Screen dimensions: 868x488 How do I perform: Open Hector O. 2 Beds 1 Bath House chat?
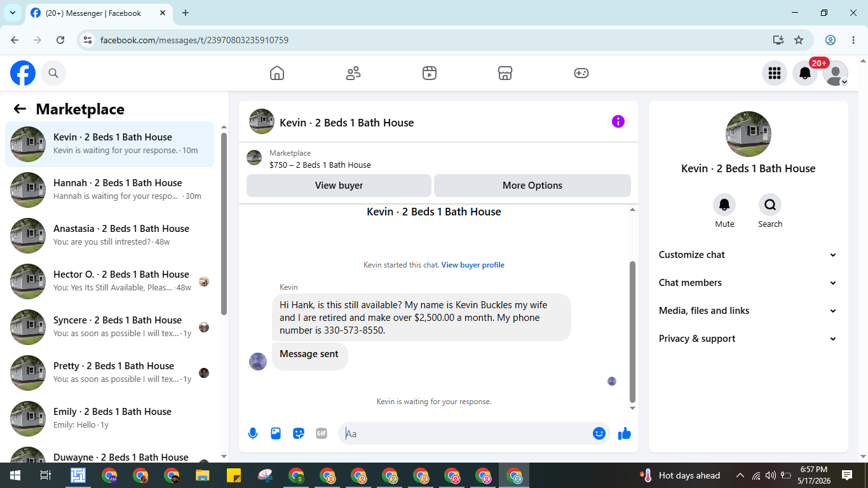point(110,281)
